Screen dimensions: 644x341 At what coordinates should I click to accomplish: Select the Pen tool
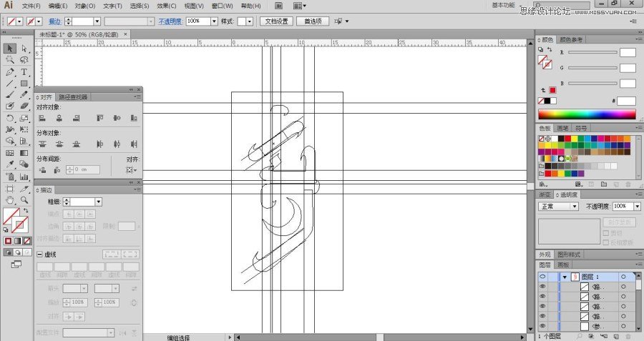tap(10, 72)
